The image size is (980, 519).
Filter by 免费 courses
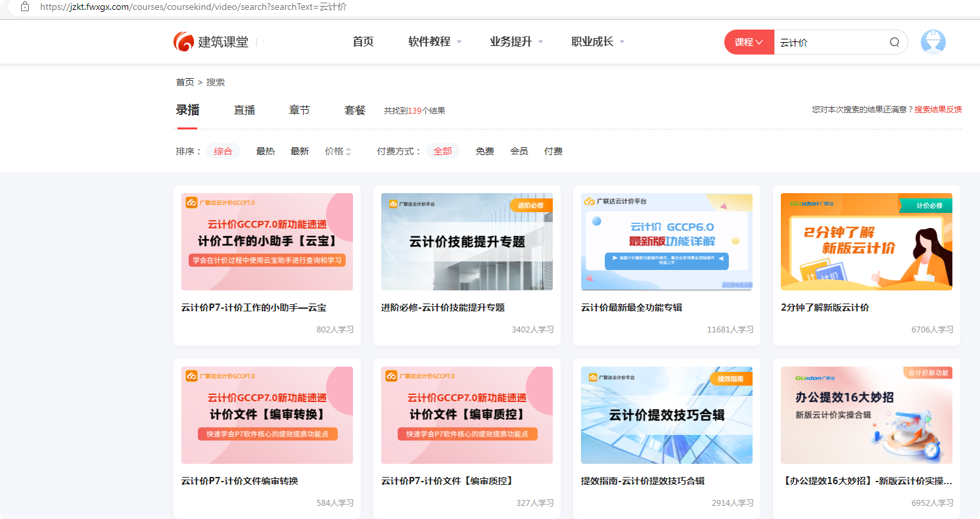click(x=485, y=151)
